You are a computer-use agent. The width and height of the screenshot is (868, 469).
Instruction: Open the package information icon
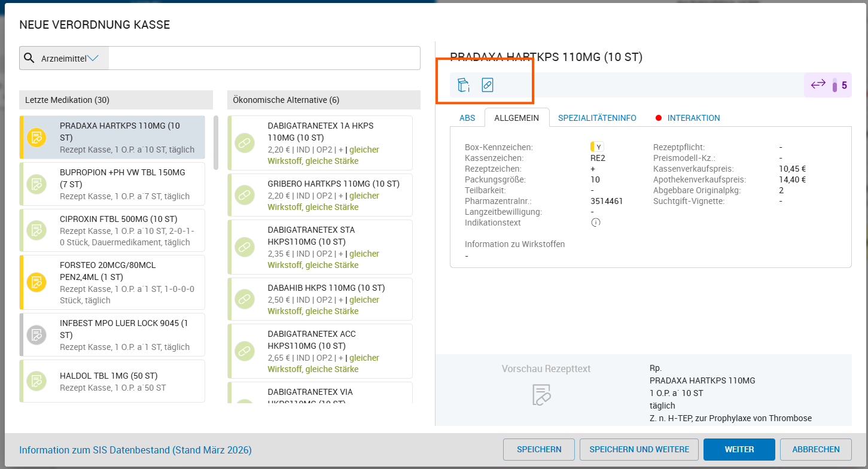coord(464,85)
